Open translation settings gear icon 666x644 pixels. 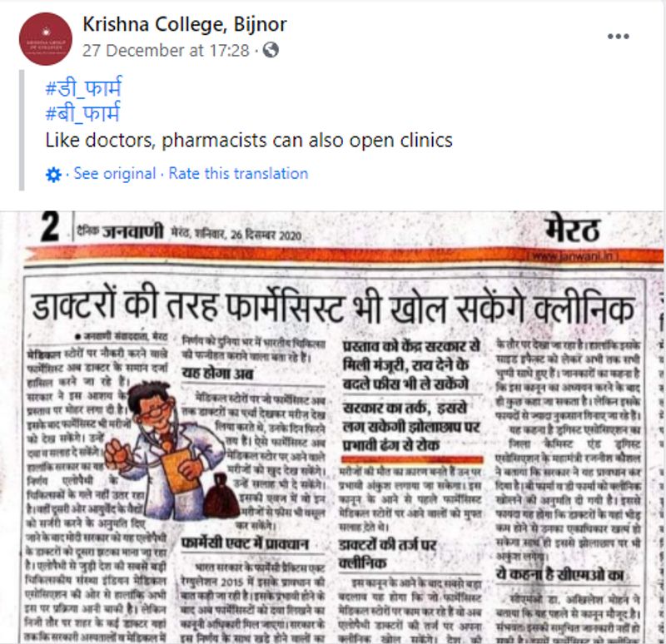[53, 175]
